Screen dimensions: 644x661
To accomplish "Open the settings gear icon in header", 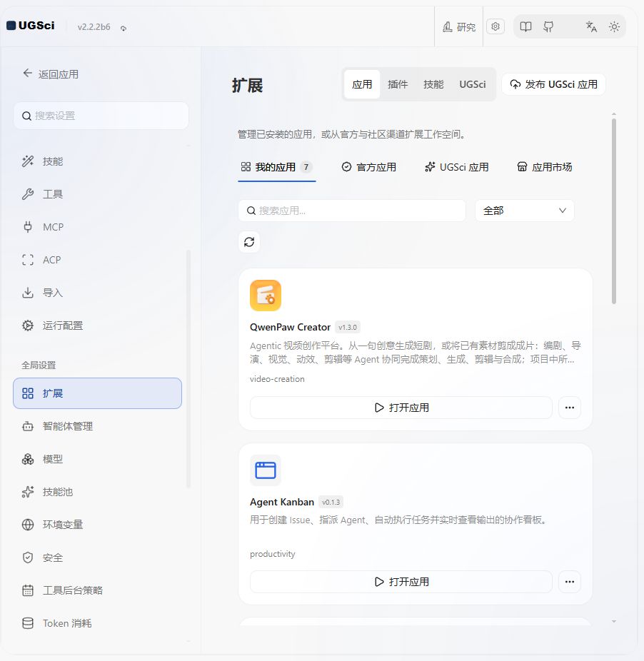I will click(495, 26).
